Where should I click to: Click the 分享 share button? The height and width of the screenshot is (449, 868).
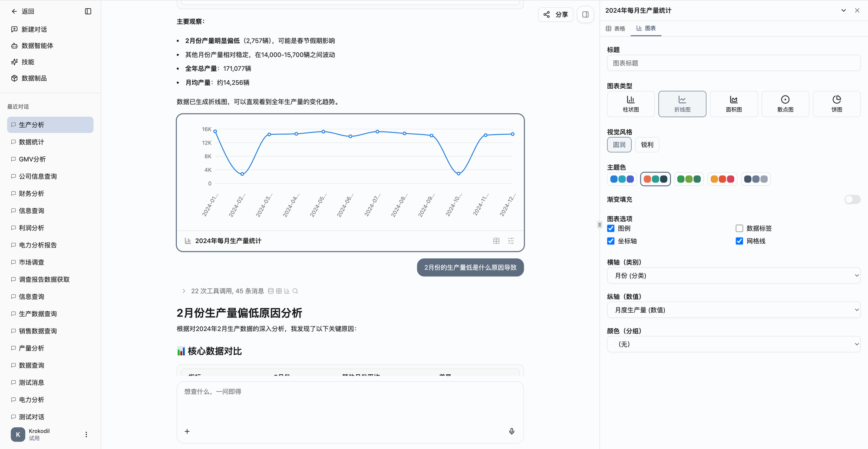[x=556, y=14]
